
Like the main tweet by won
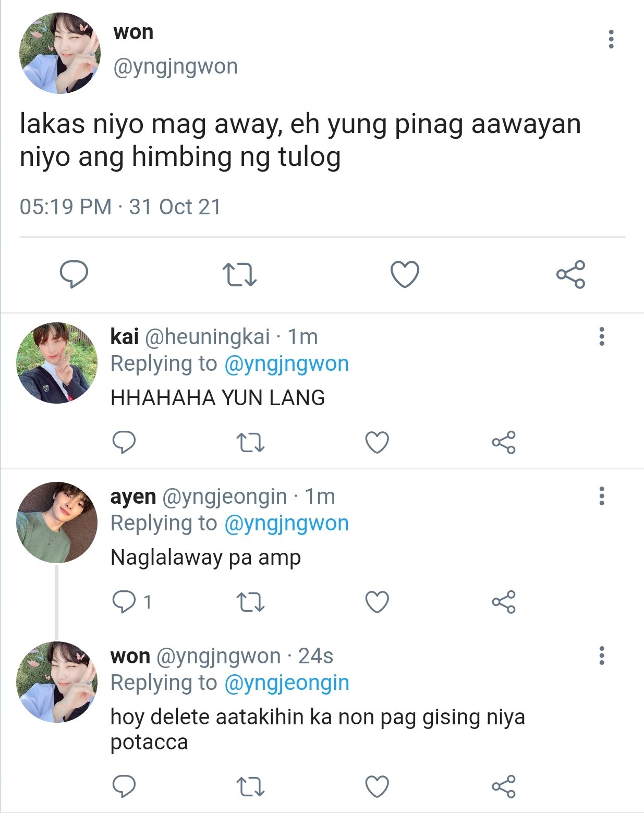coord(405,274)
